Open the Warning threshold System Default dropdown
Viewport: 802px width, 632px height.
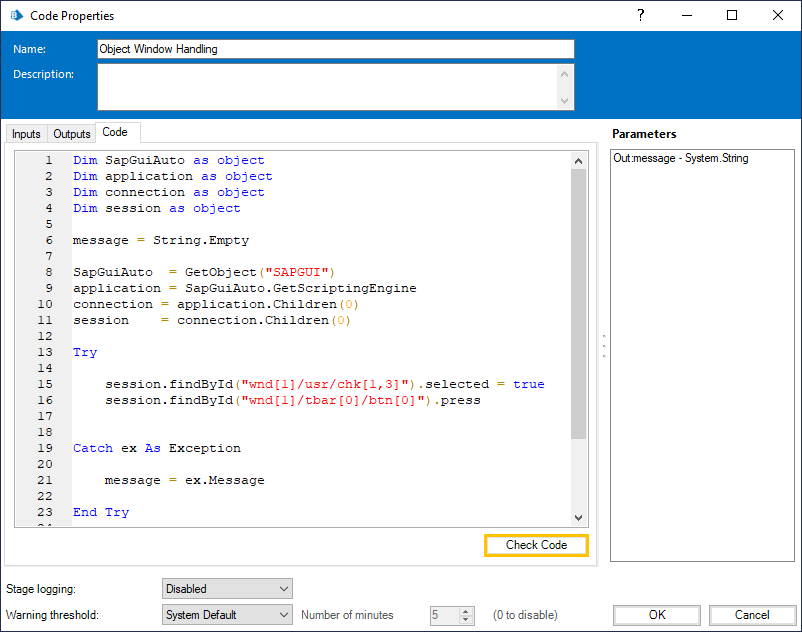tap(227, 615)
